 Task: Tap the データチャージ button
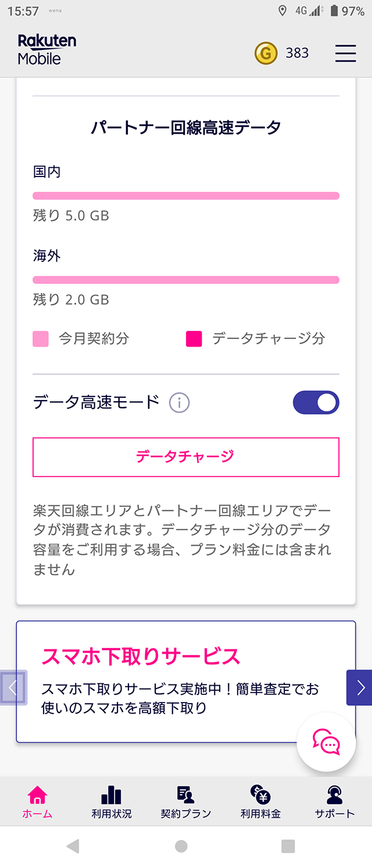[185, 457]
